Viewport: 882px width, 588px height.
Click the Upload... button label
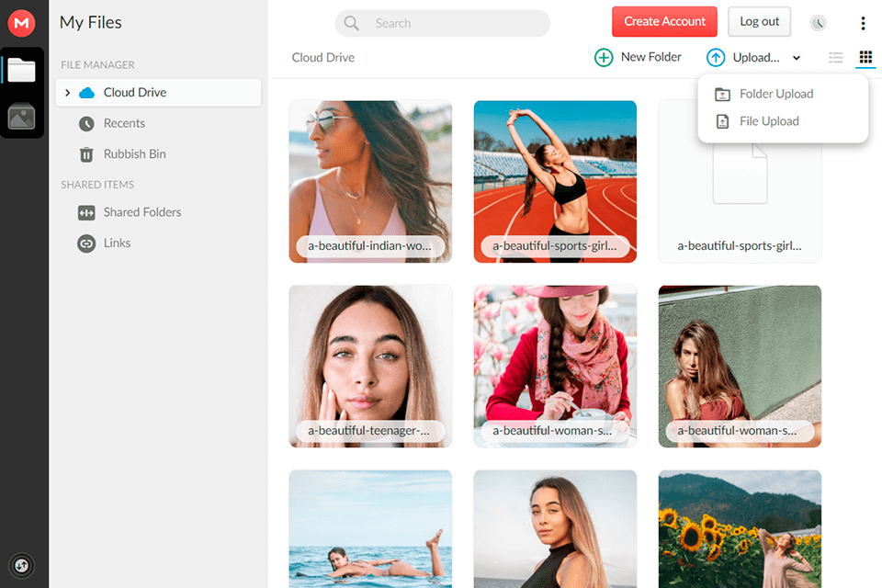point(756,57)
